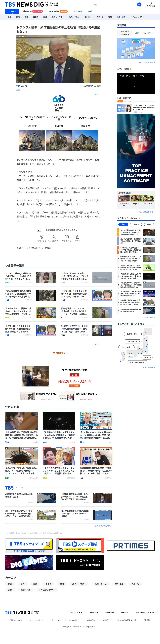The width and height of the screenshot is (160, 644).
Task: Click the TBS インサイダーズ banner
Action: (29, 546)
